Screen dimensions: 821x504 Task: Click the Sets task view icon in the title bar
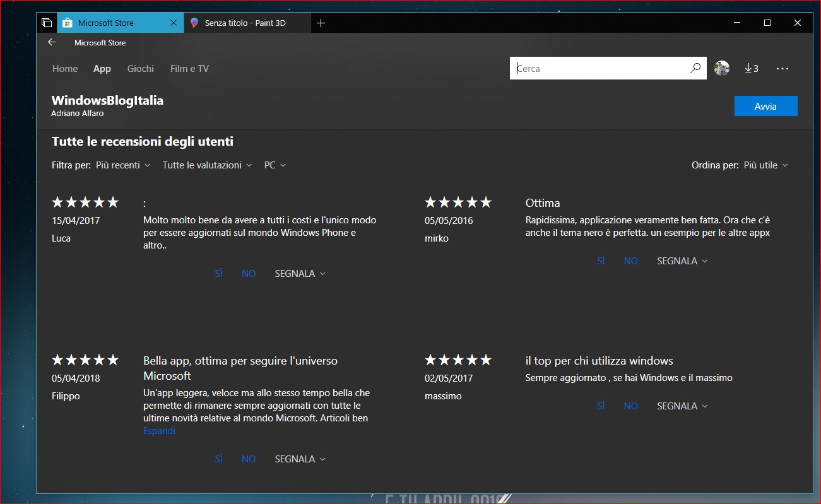(47, 23)
